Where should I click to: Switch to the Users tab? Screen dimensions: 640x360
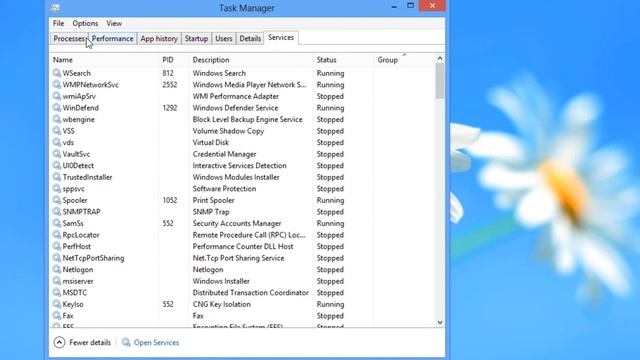click(224, 38)
